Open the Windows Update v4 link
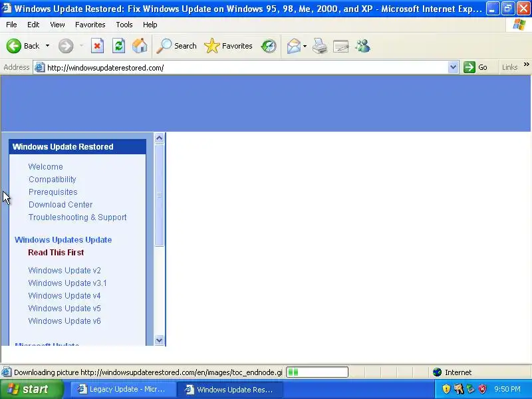The height and width of the screenshot is (399, 532). point(65,295)
